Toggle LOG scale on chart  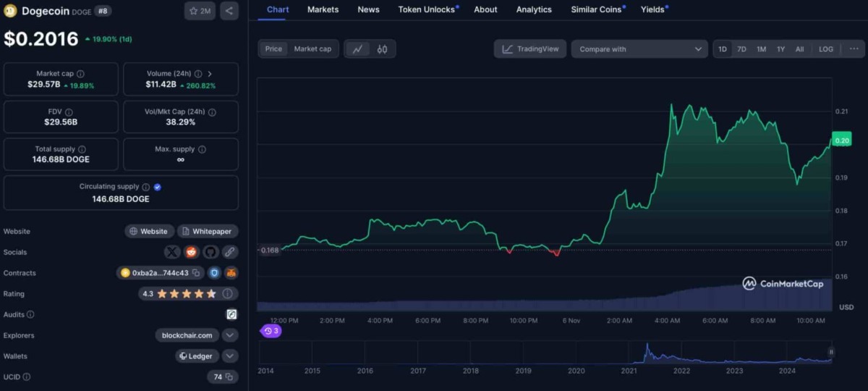coord(826,49)
